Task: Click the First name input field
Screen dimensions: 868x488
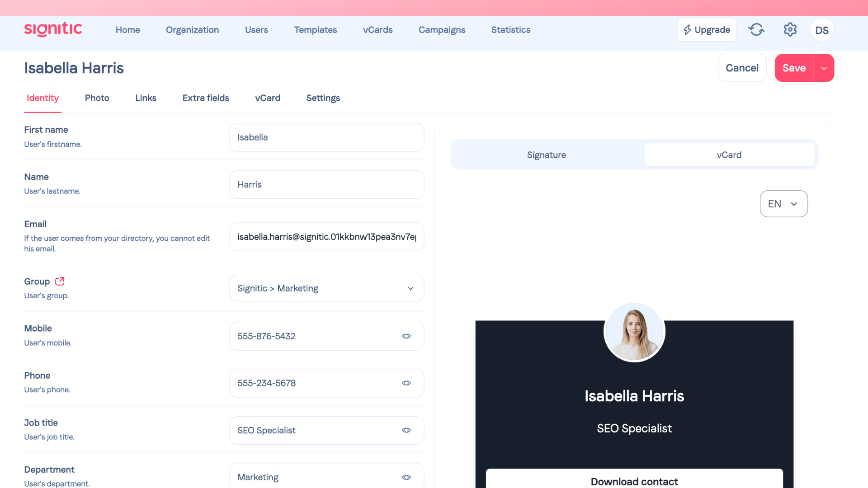Action: (326, 137)
